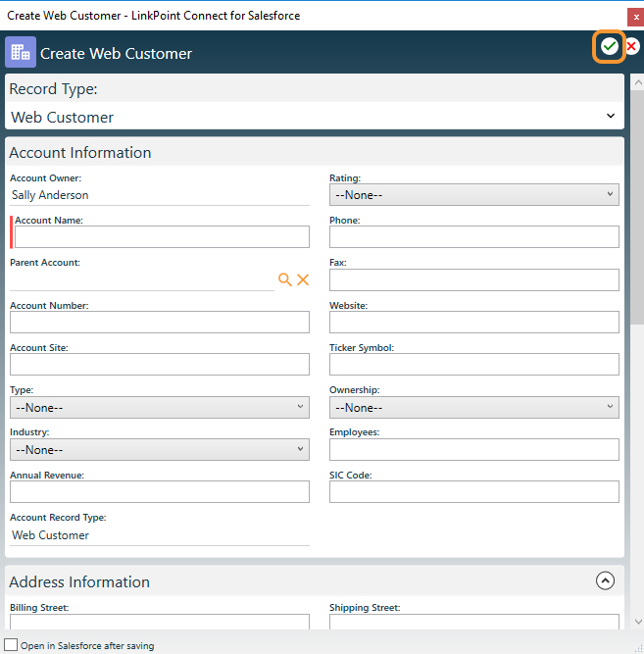
Task: Click the Employees input field
Action: [473, 449]
